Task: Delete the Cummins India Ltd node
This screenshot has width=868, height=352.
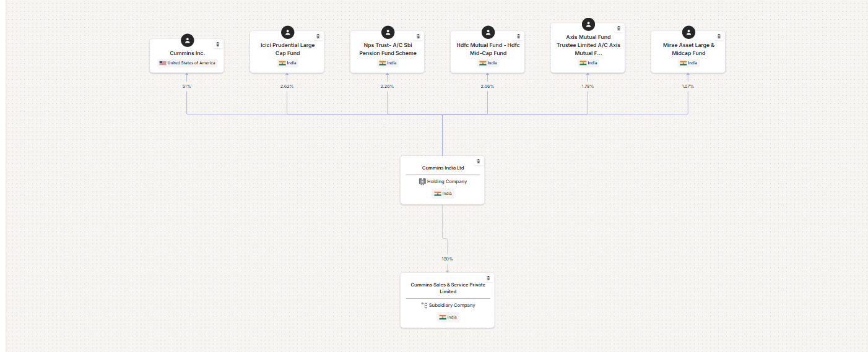Action: tap(478, 161)
